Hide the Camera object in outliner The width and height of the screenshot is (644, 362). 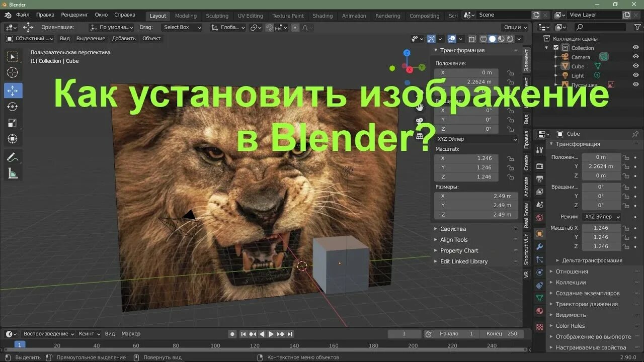tap(635, 57)
